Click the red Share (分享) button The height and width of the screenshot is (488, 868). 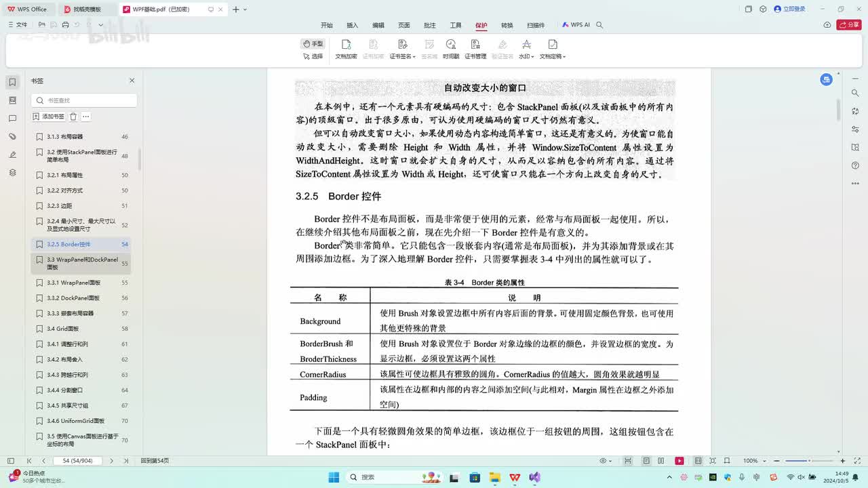(x=849, y=25)
